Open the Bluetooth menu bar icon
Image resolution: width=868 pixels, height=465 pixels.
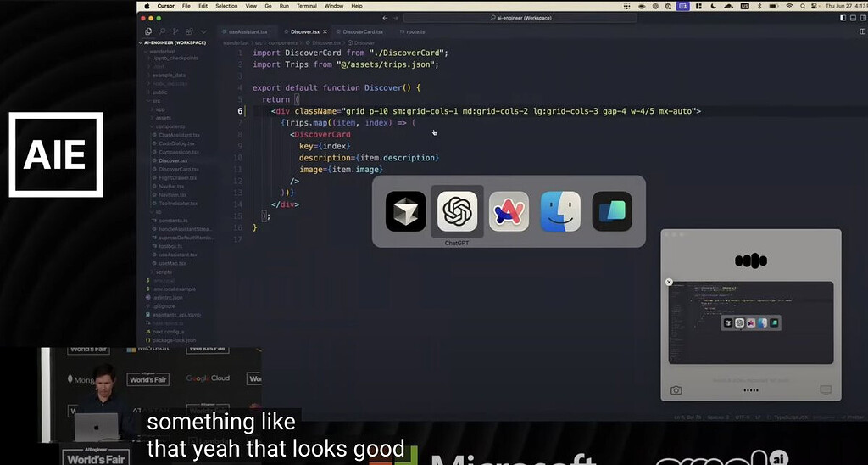pos(759,6)
